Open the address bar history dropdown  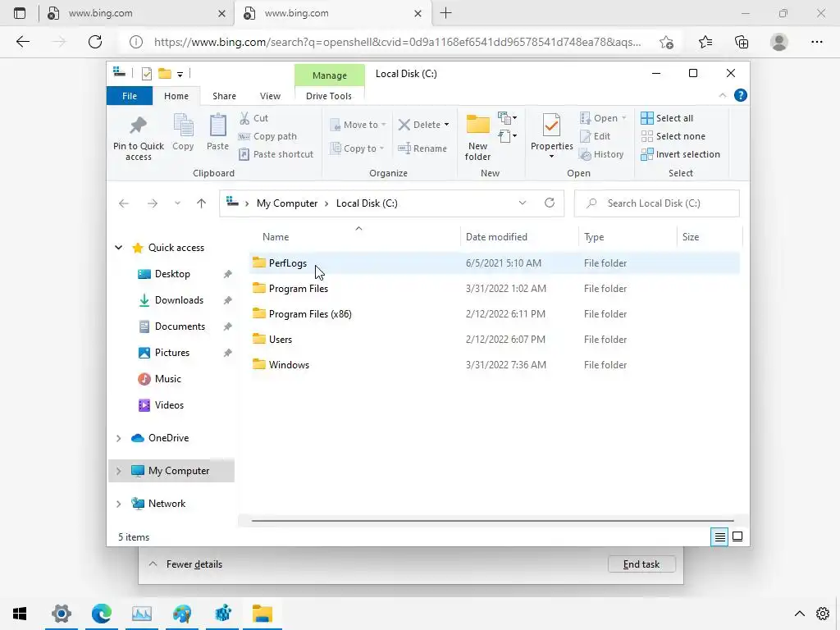coord(523,203)
